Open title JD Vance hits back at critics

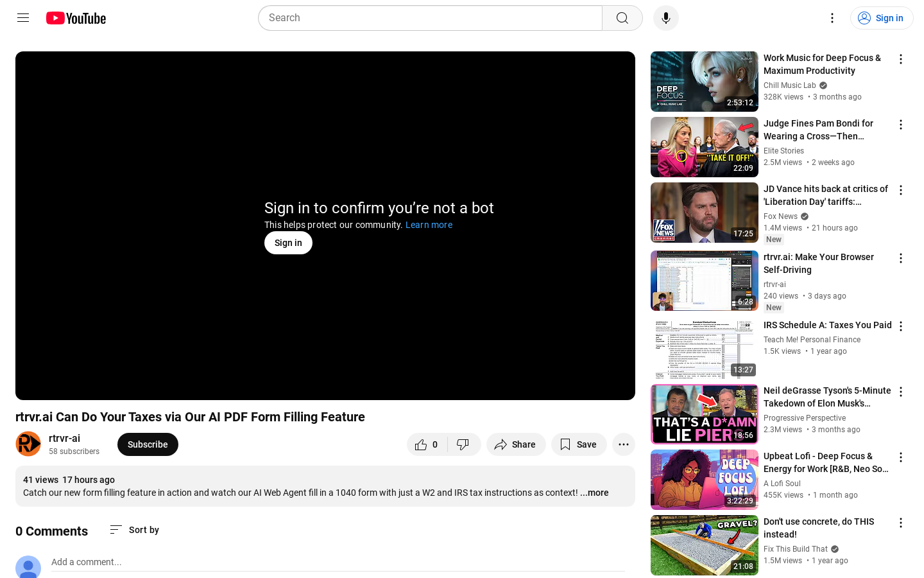pyautogui.click(x=826, y=195)
